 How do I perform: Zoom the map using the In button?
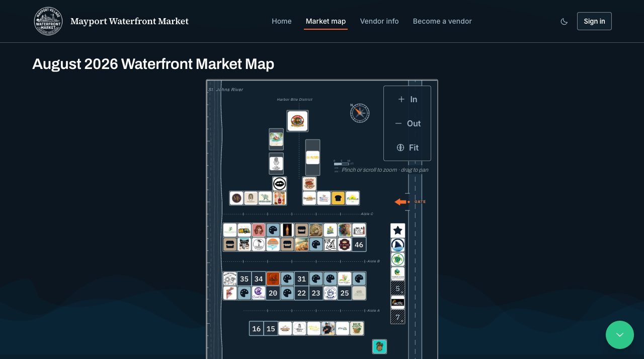click(x=408, y=99)
